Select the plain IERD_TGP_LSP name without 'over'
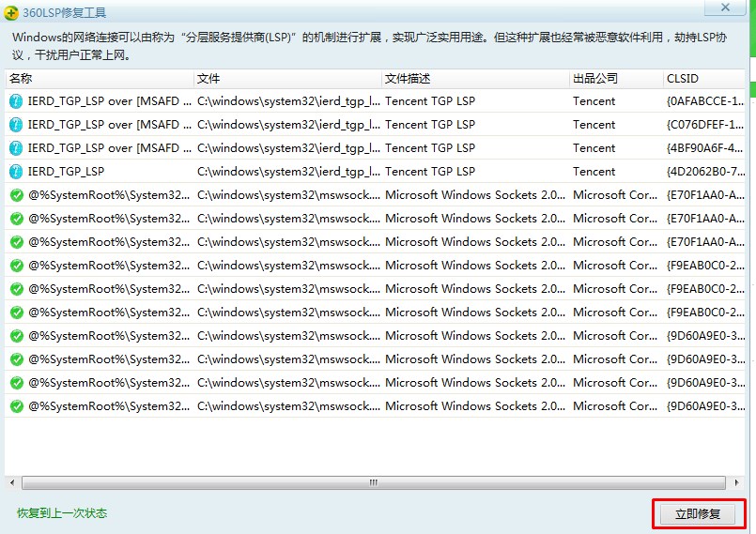Viewport: 756px width, 534px height. pyautogui.click(x=66, y=172)
